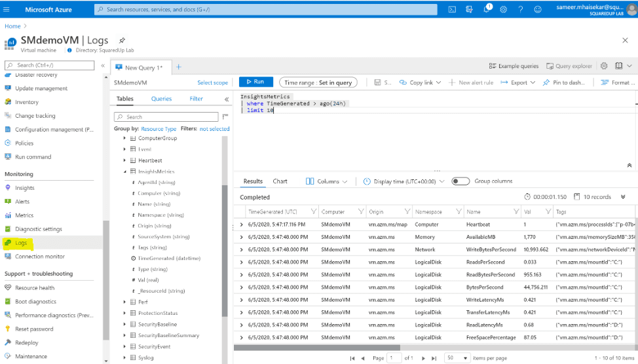
Task: Expand the first Heartbeat result row
Action: (x=241, y=225)
